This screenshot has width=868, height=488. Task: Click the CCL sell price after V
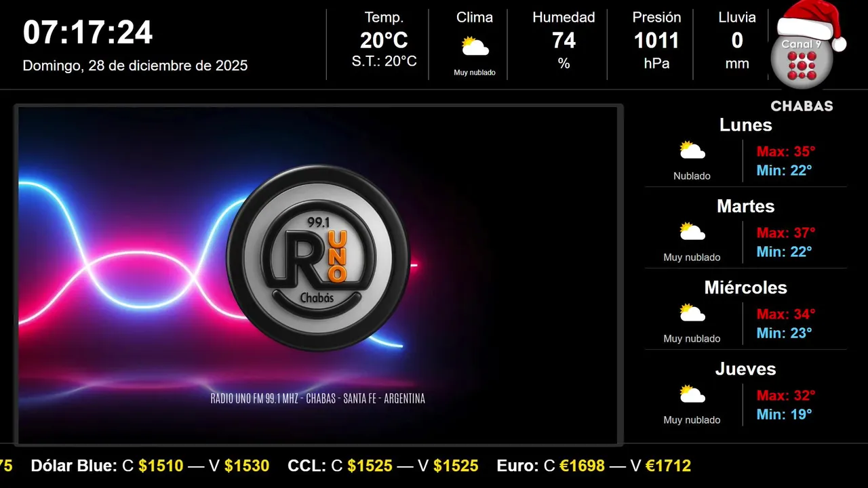[456, 466]
